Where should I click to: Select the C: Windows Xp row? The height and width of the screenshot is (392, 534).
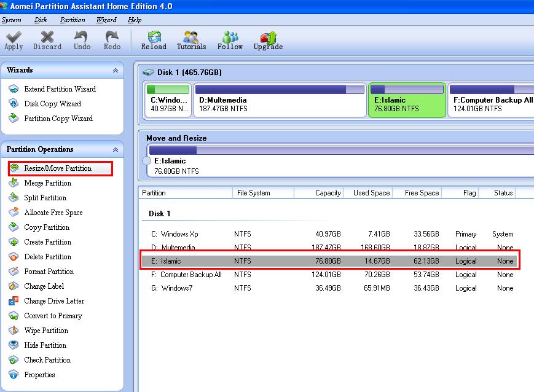(329, 234)
